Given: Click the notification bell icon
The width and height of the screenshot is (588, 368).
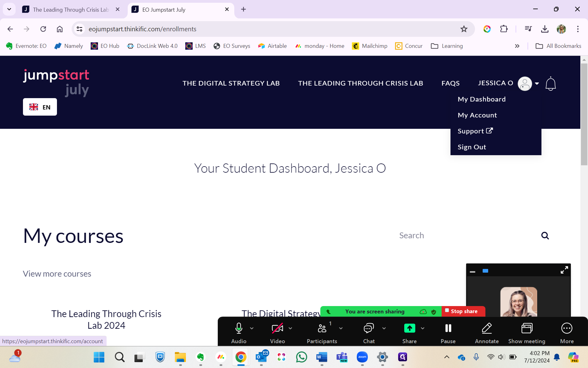Looking at the screenshot, I should (551, 84).
